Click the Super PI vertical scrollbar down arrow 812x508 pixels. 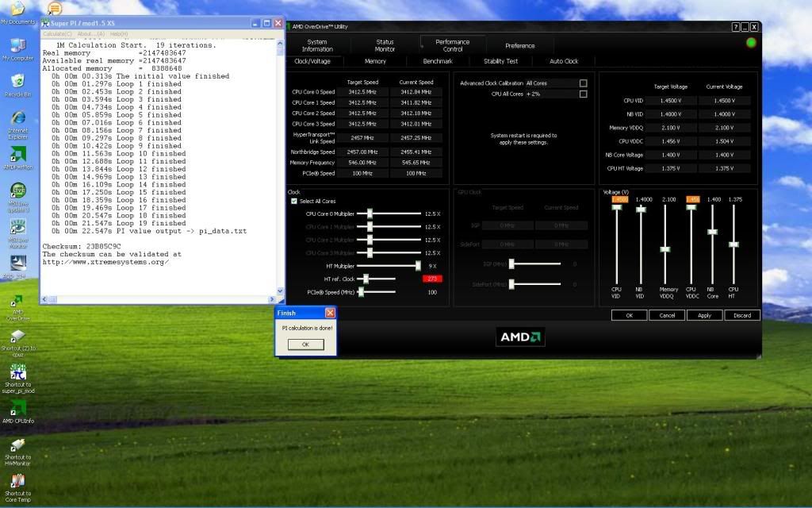(280, 291)
